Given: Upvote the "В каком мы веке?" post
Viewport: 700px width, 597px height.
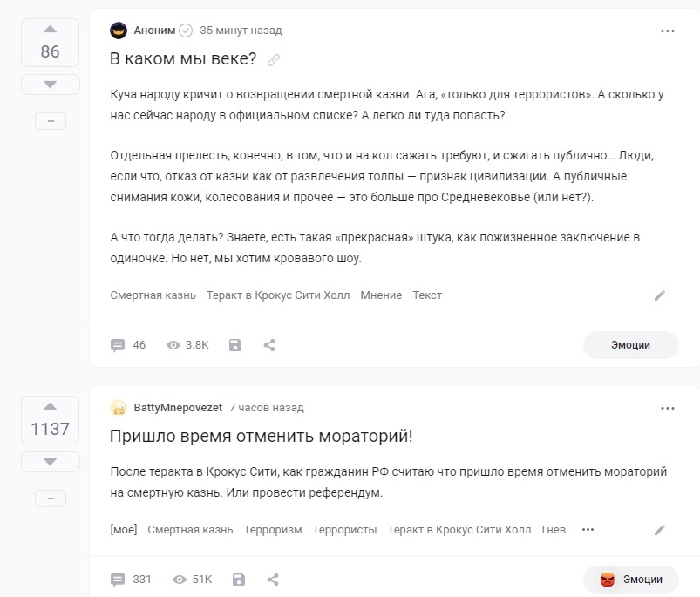Looking at the screenshot, I should point(50,29).
